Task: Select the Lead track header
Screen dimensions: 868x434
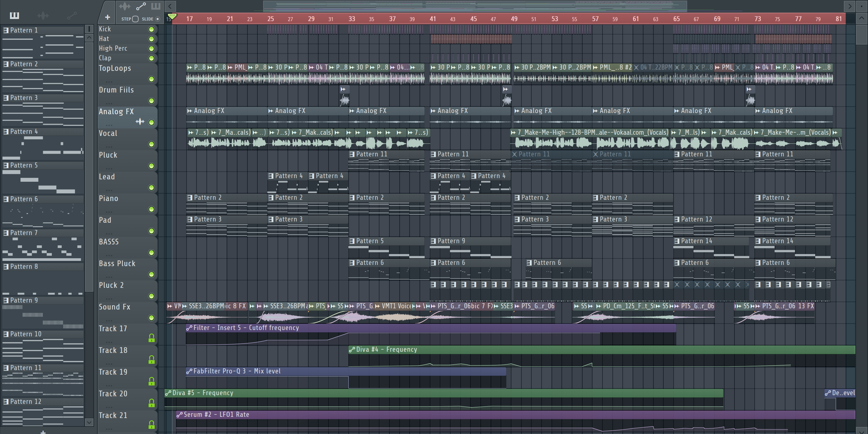Action: [x=127, y=182]
